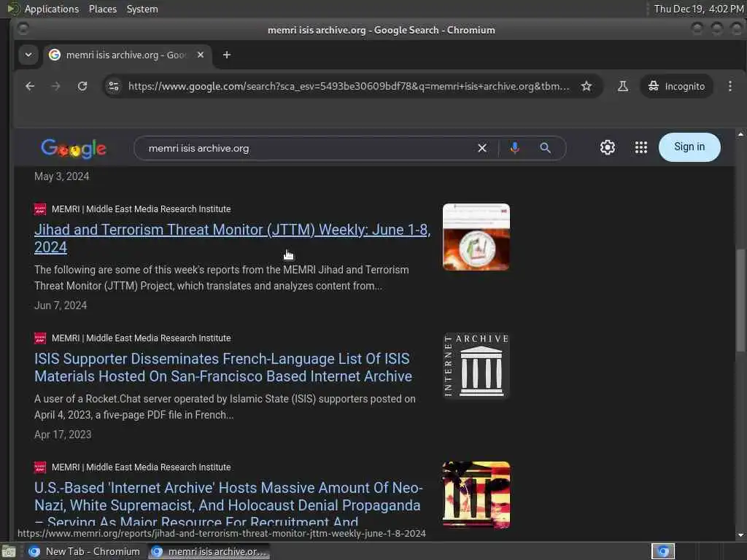This screenshot has width=747, height=560.
Task: Click the scrollbar down arrow
Action: click(740, 534)
